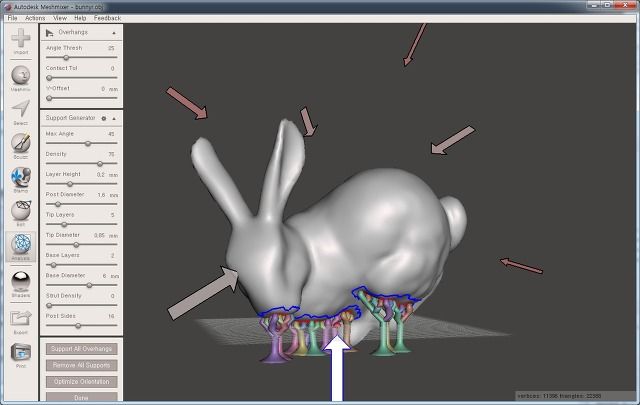Image resolution: width=640 pixels, height=405 pixels.
Task: Open Support Generator gear settings
Action: click(x=104, y=118)
